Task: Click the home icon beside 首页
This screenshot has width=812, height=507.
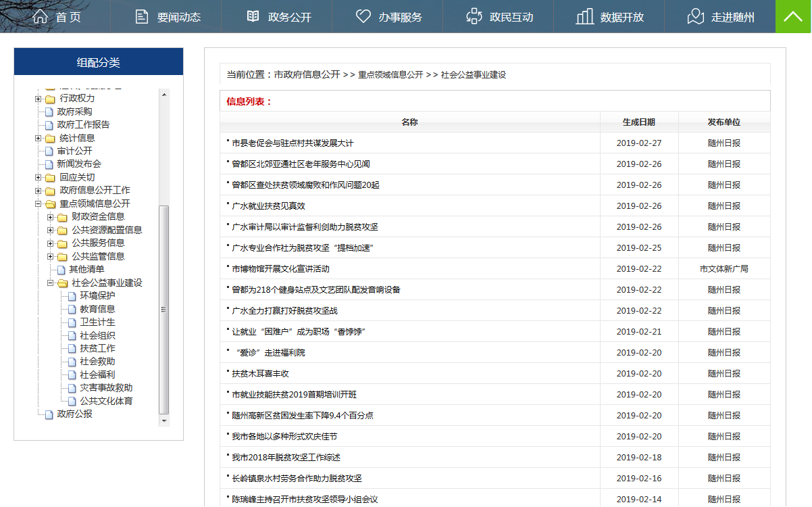Action: (x=41, y=16)
